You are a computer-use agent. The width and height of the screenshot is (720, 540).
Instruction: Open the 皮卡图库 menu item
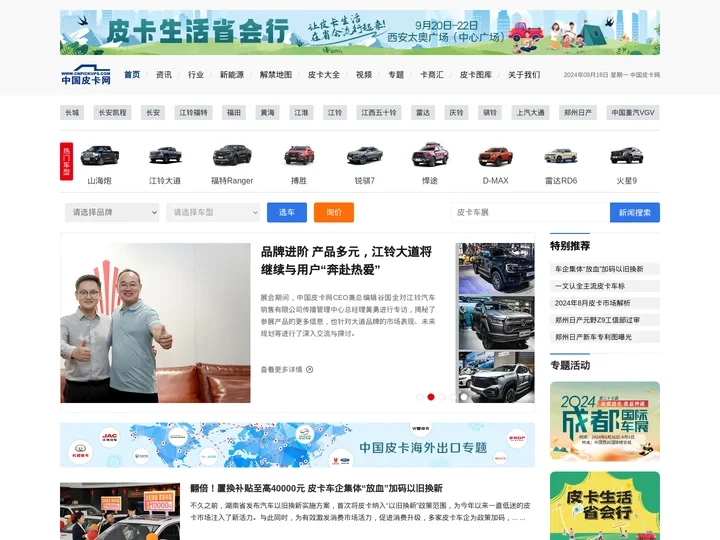(476, 74)
